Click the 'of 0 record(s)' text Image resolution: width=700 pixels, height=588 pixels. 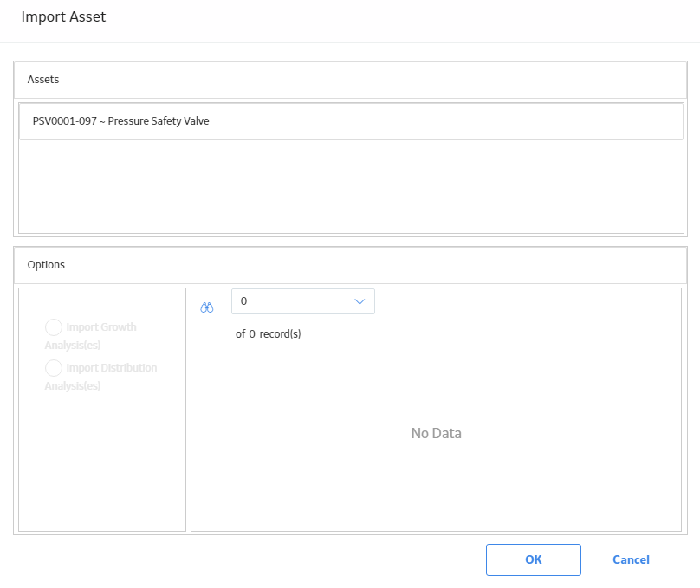click(269, 333)
